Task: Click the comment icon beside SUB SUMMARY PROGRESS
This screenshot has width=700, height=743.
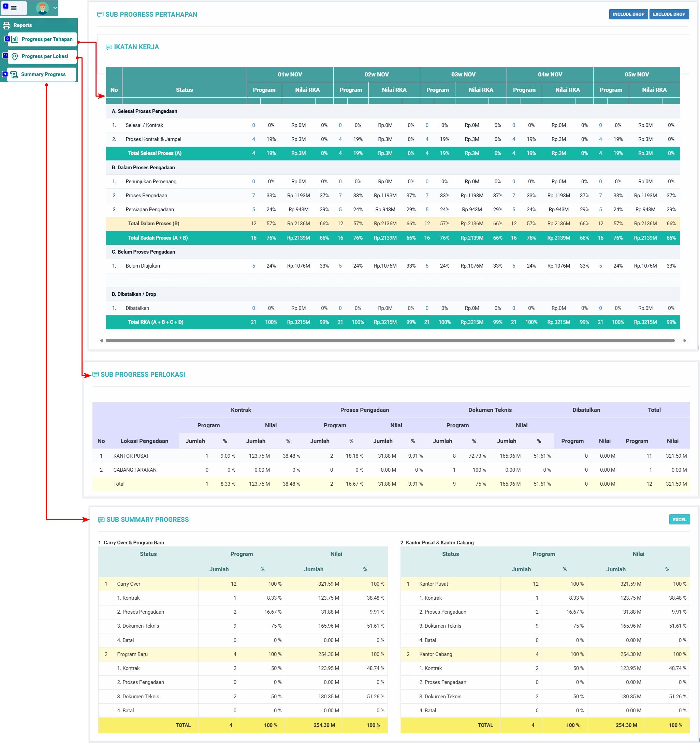Action: pyautogui.click(x=101, y=520)
